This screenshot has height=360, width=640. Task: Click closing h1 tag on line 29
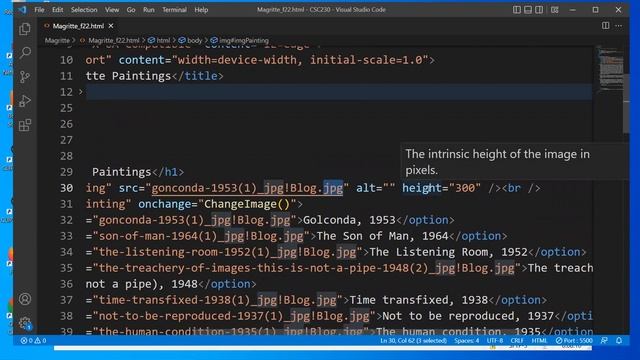(x=168, y=172)
